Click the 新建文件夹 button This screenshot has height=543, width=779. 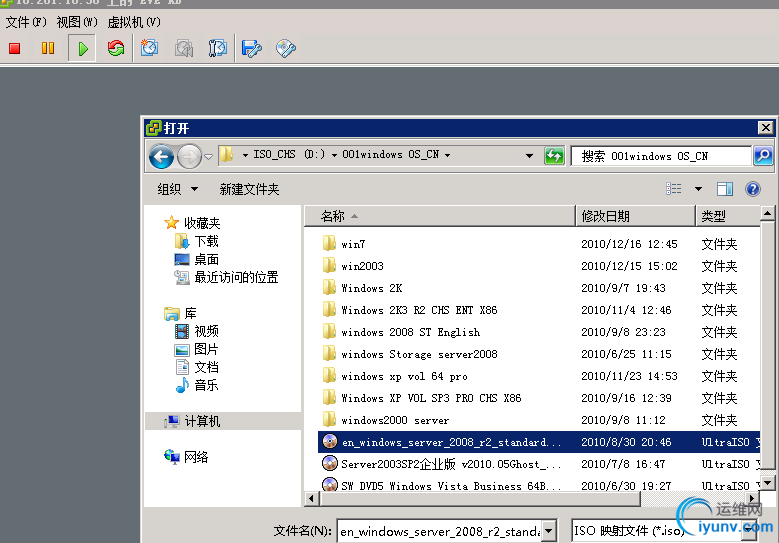coord(249,189)
